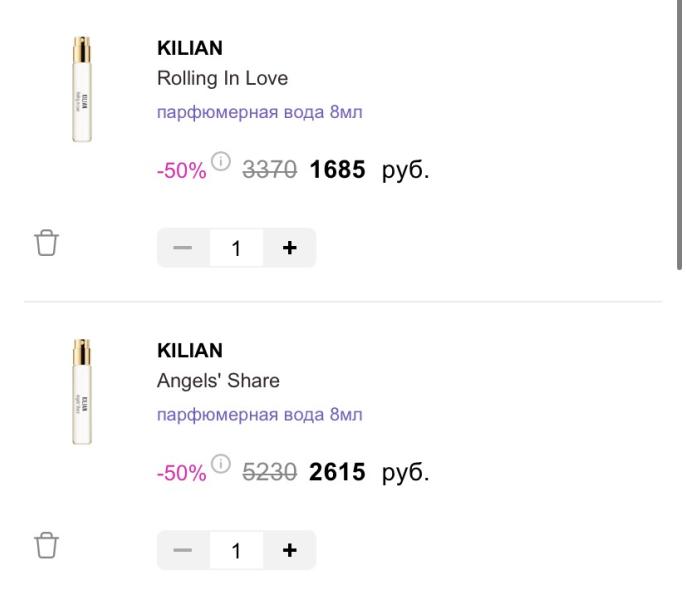
Task: Select Angels' Share парфюмерная вода 8мл link
Action: [259, 414]
